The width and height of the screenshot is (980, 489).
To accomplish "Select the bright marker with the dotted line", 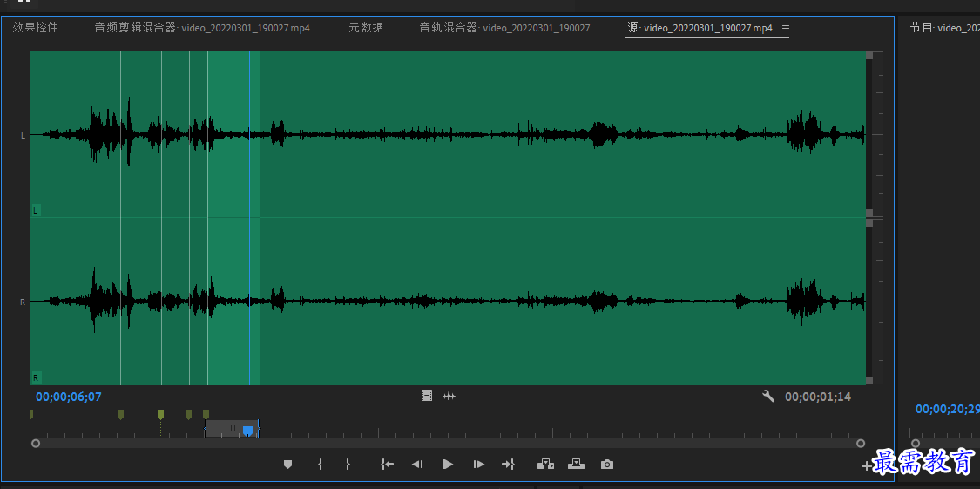I will [160, 415].
